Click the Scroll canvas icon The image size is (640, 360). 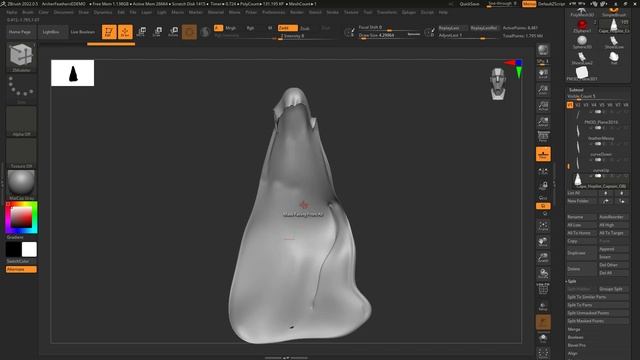pos(543,74)
